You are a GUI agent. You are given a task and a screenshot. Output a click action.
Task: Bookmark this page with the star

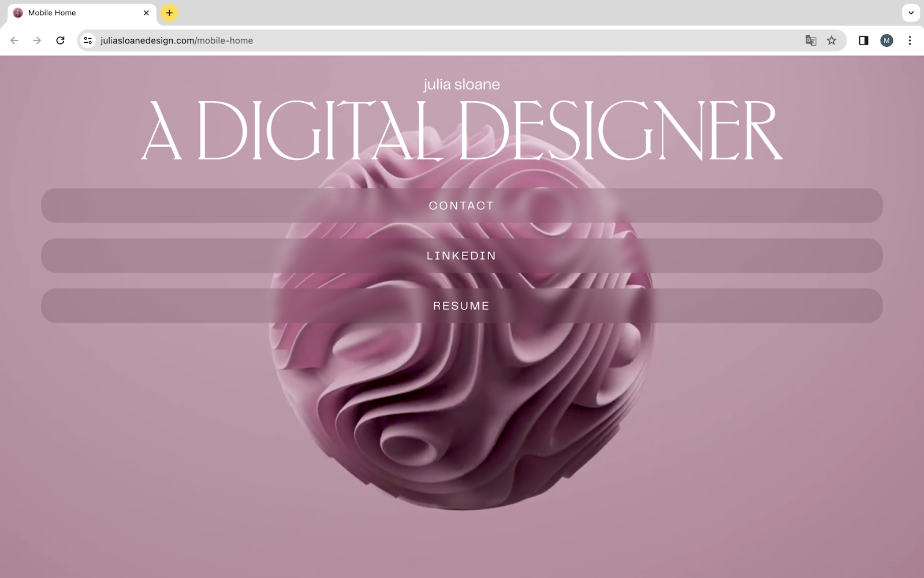[832, 40]
